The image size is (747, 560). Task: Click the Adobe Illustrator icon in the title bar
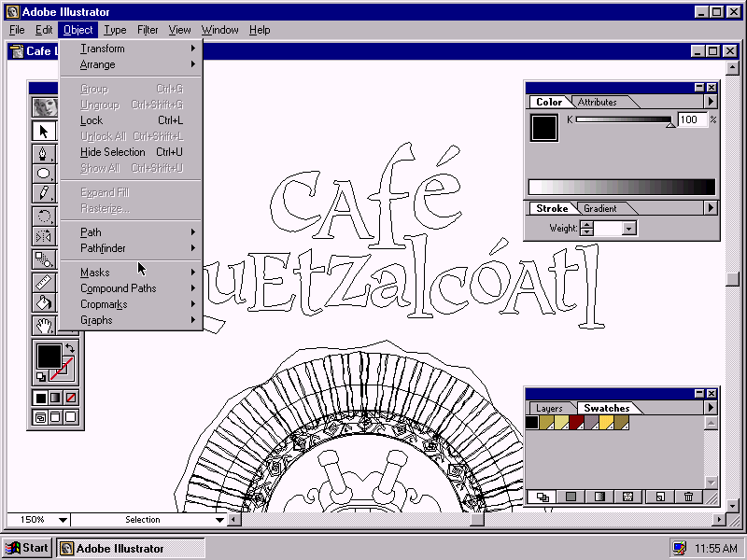click(x=12, y=12)
